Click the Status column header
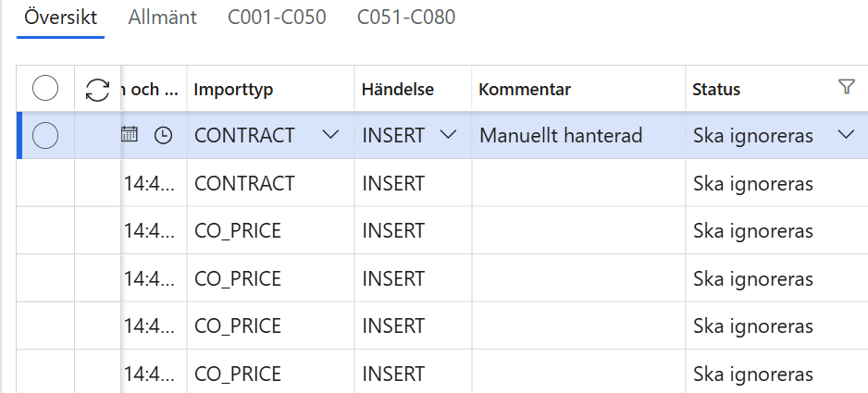This screenshot has height=393, width=868. 717,90
